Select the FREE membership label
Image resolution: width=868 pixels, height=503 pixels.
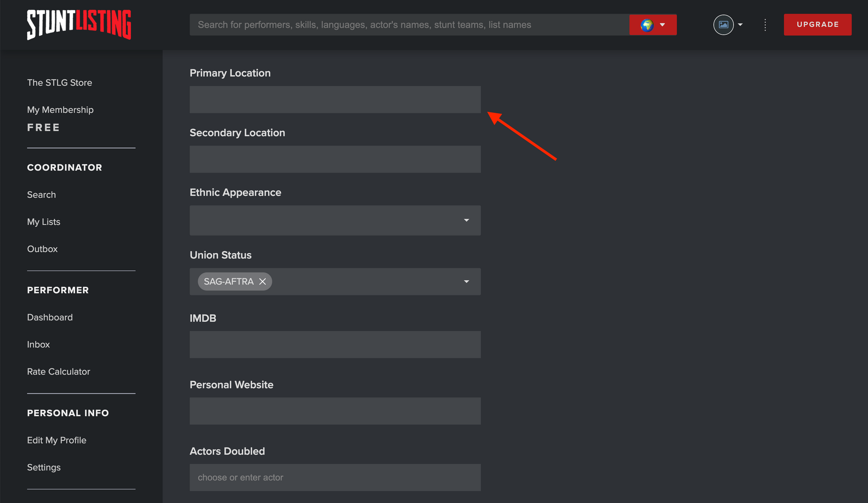click(43, 128)
